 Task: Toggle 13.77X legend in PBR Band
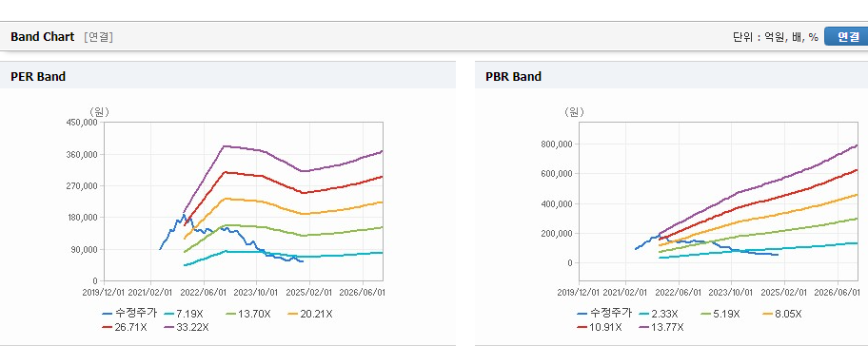click(662, 327)
